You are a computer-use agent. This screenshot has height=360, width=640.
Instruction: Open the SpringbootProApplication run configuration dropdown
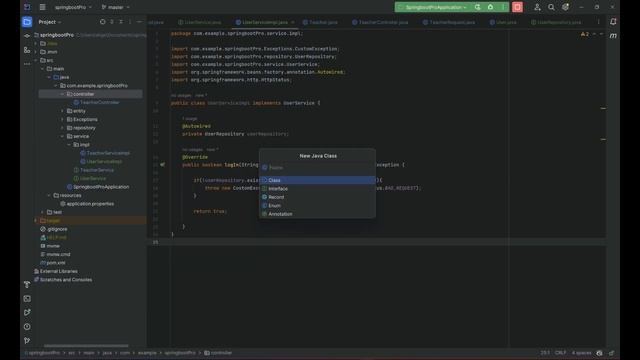click(433, 7)
